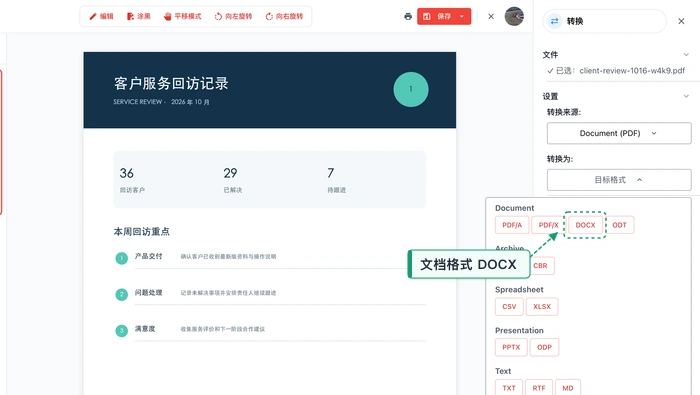Click the 7 待跟进 statistic

337,180
